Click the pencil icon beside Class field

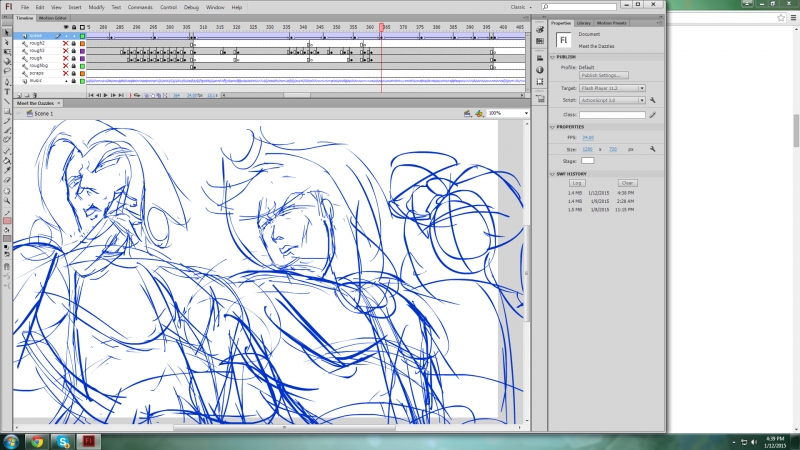tap(653, 115)
